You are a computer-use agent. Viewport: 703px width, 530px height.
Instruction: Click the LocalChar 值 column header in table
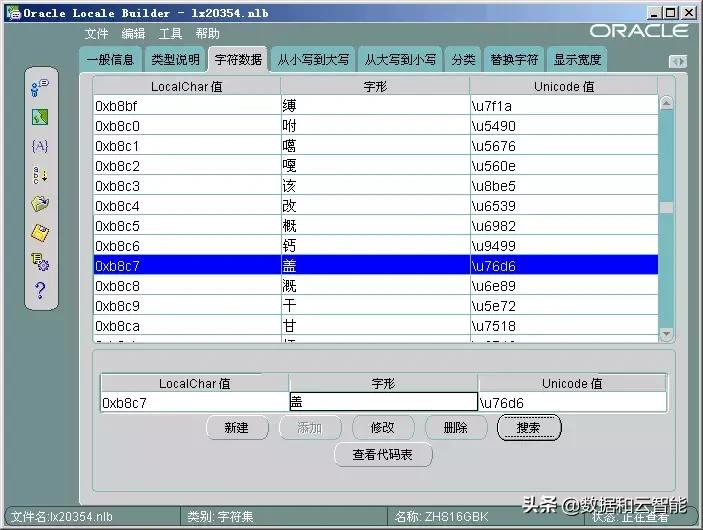coord(187,86)
